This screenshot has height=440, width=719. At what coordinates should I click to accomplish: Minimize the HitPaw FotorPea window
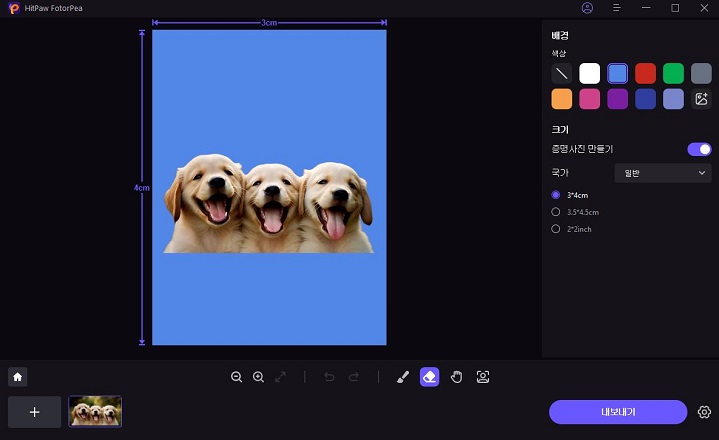(x=646, y=8)
